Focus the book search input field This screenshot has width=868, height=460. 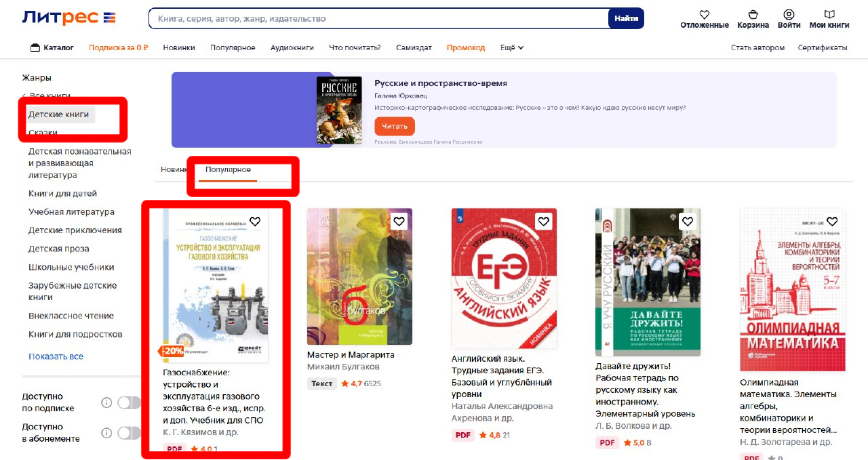pos(380,18)
